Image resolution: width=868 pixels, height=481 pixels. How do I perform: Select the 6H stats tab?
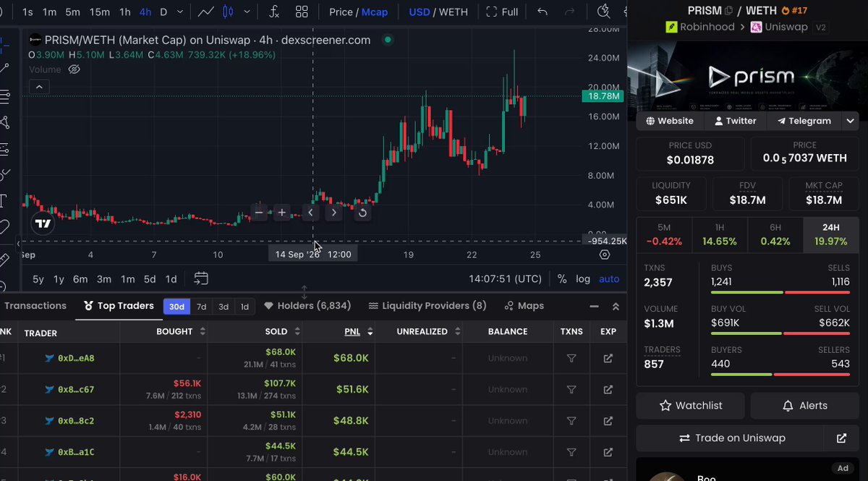[775, 234]
